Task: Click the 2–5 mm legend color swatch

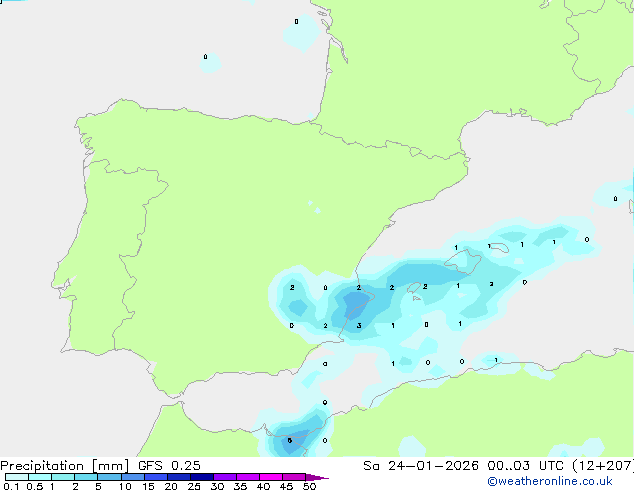Action: point(86,477)
